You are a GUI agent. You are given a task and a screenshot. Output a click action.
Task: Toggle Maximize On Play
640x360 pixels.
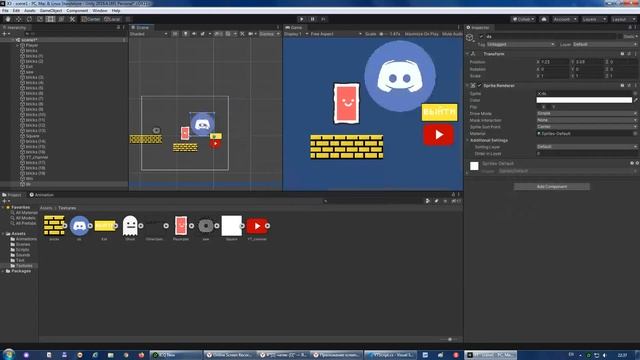(421, 34)
